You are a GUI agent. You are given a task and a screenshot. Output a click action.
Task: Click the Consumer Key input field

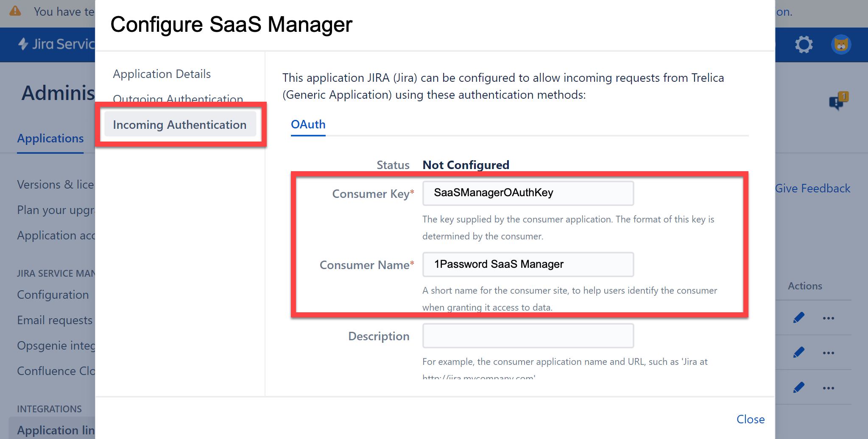tap(528, 193)
